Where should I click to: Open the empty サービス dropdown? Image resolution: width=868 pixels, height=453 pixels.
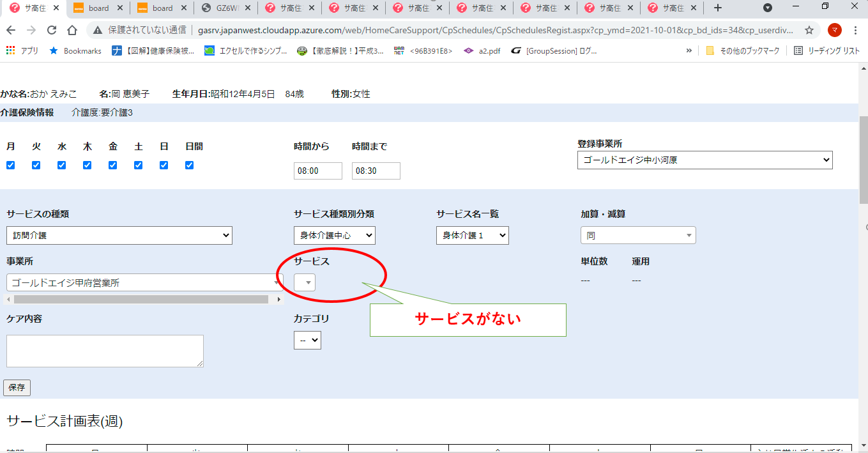coord(305,282)
